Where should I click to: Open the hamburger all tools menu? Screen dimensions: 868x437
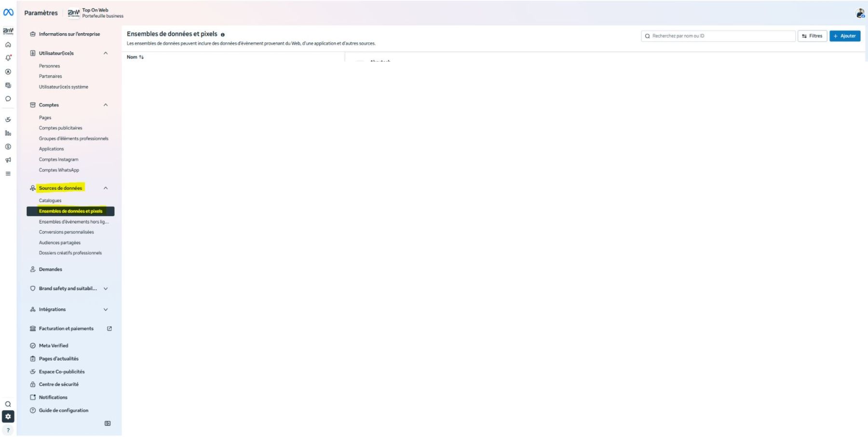(8, 173)
